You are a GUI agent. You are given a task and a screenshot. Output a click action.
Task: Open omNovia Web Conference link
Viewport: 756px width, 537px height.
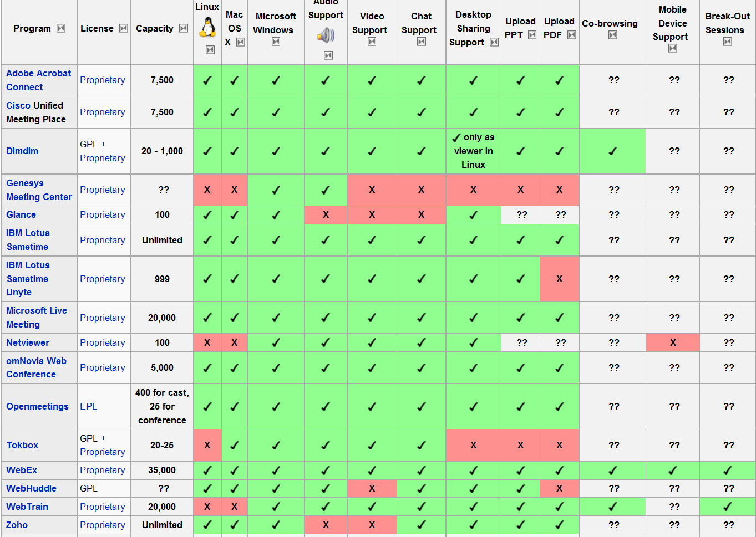[36, 367]
